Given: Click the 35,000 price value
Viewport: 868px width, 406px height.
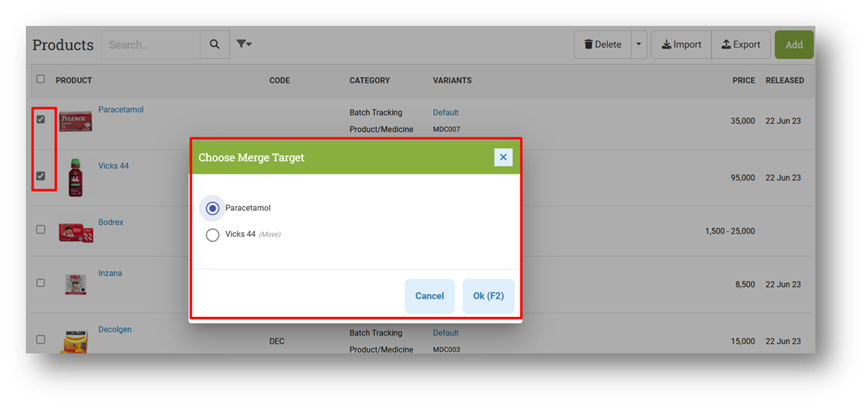Looking at the screenshot, I should (742, 121).
